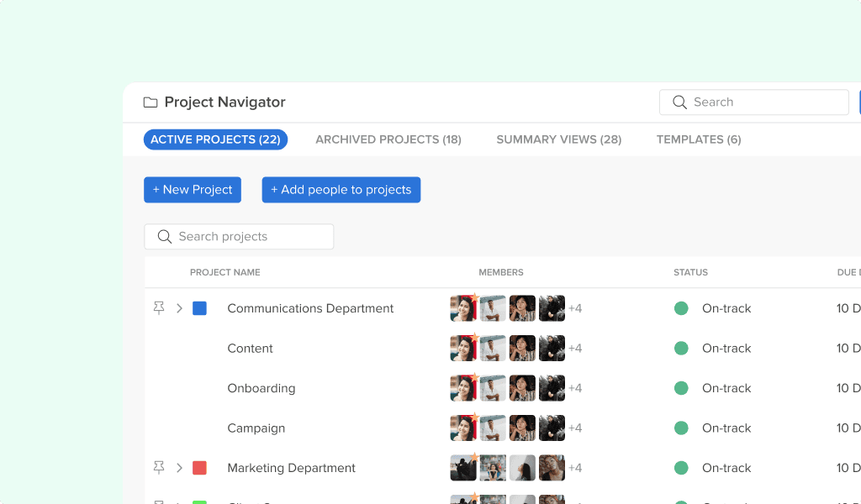Viewport: 861px width, 504px height.
Task: Open the Campaign subproject
Action: tap(256, 428)
